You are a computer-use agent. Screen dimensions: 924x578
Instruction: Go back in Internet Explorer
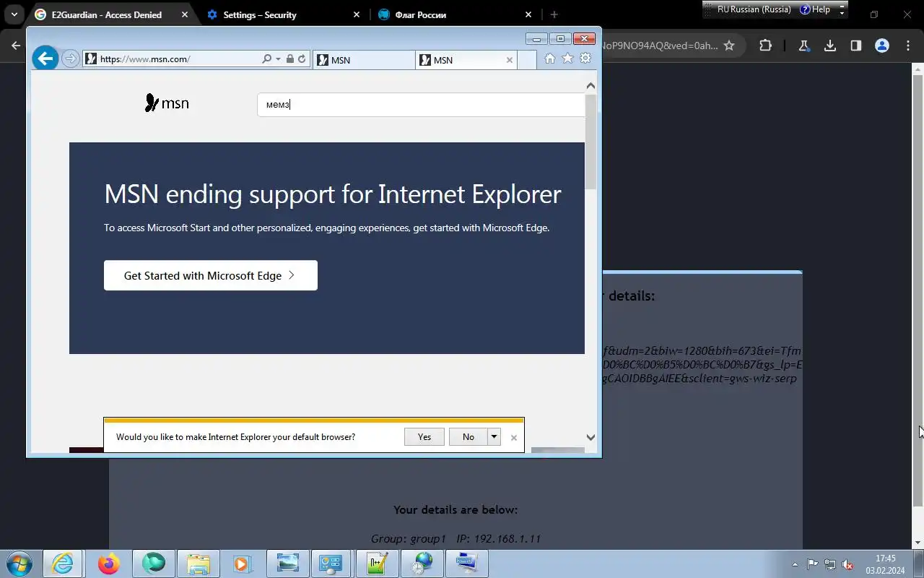tap(45, 59)
